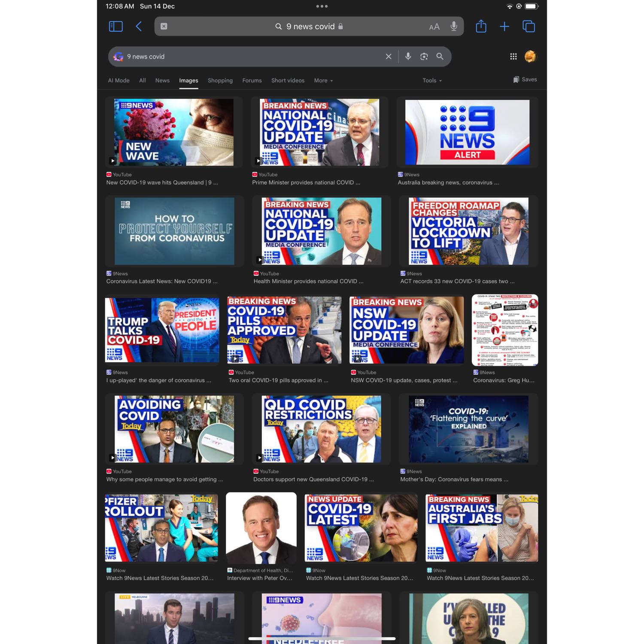
Task: Open 'Flattening the curve explained' thumbnail
Action: [468, 429]
